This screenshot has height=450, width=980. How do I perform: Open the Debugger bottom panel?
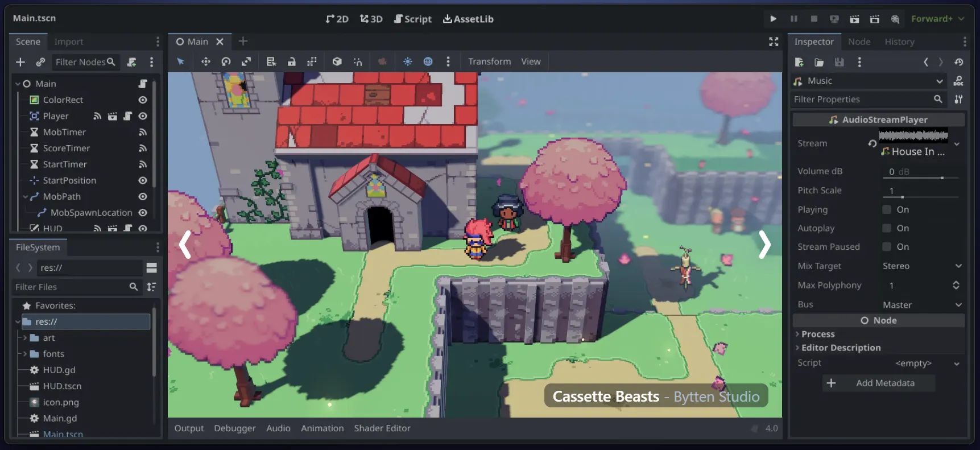(x=234, y=428)
